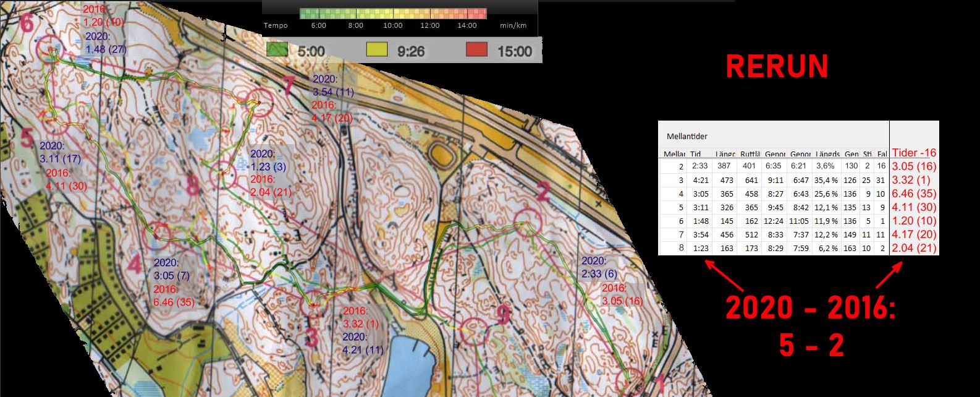Click map label 2020: 4.21 (11)
This screenshot has height=397, width=980.
pyautogui.click(x=364, y=343)
